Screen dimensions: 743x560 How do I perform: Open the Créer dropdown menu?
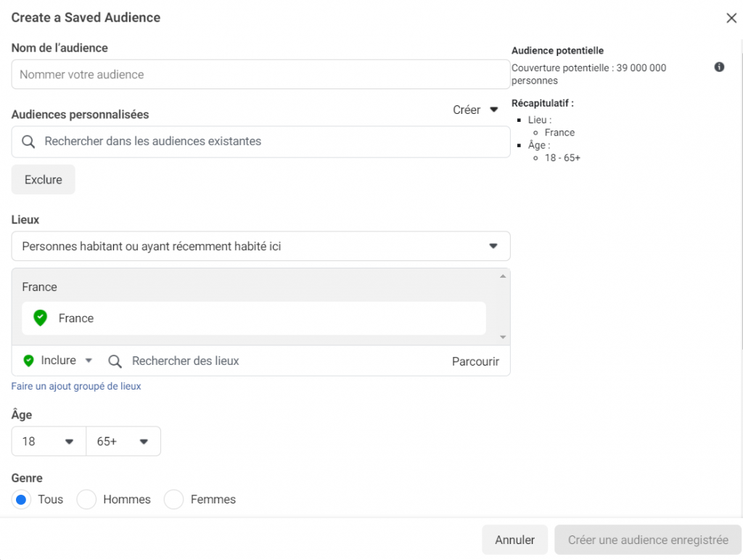[476, 110]
